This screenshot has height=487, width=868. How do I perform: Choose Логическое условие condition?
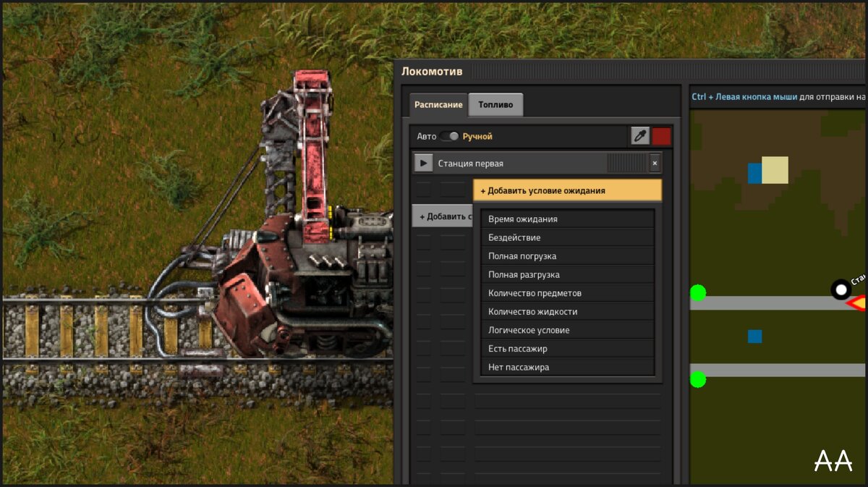568,330
